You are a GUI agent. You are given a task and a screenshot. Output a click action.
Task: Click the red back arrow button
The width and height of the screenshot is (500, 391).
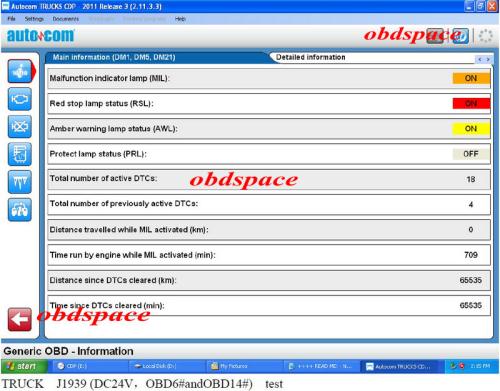(20, 319)
